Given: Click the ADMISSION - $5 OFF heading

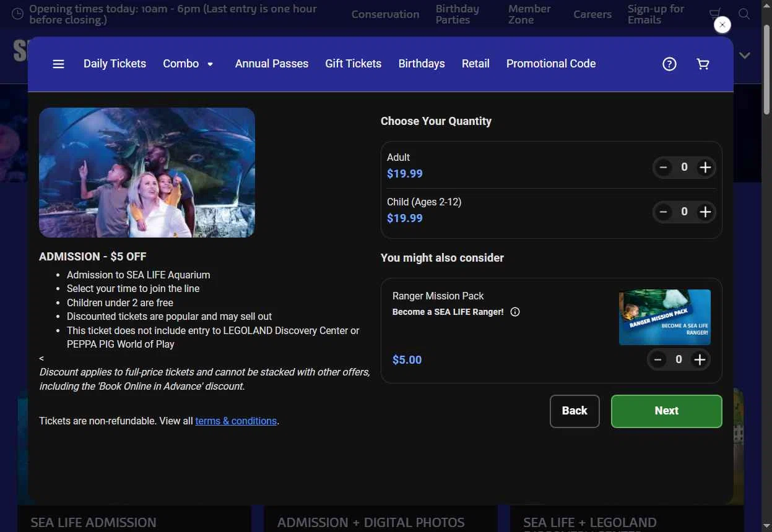Looking at the screenshot, I should coord(93,257).
